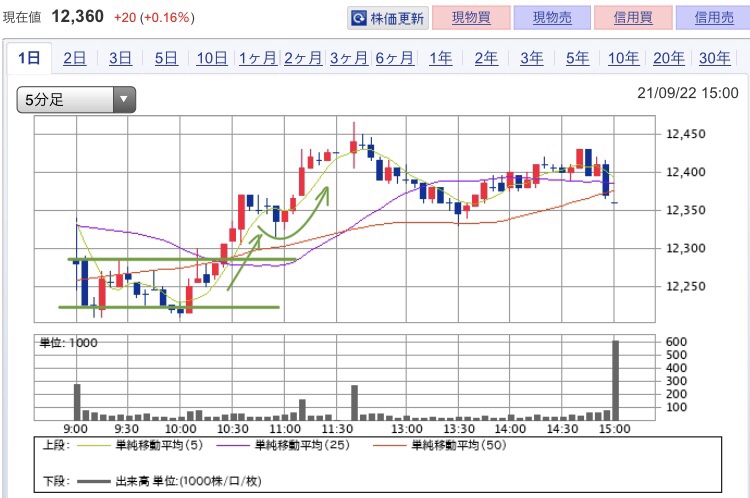The image size is (750, 498).
Task: Click the +20 (+0.16%) change text
Action: (154, 18)
